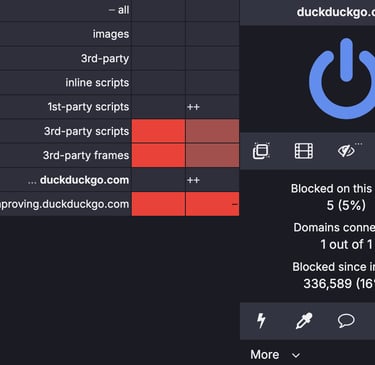
Task: Click the report issue speech bubble icon
Action: tap(346, 321)
